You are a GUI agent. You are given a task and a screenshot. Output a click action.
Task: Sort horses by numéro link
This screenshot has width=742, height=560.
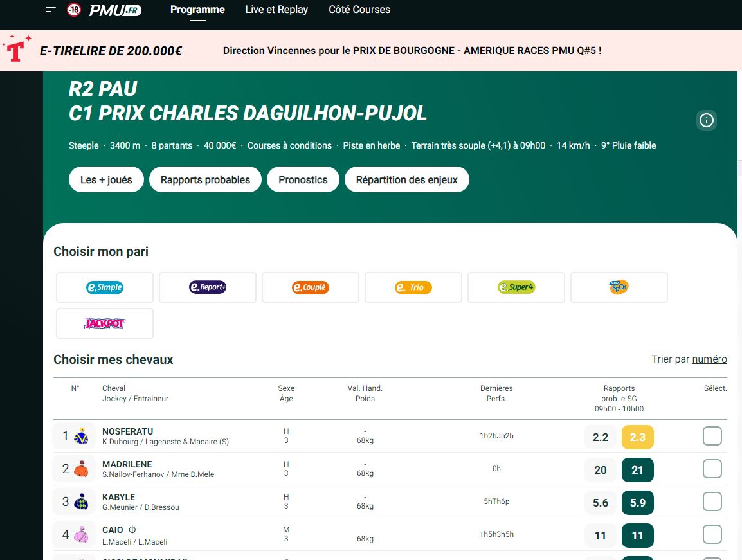point(709,359)
